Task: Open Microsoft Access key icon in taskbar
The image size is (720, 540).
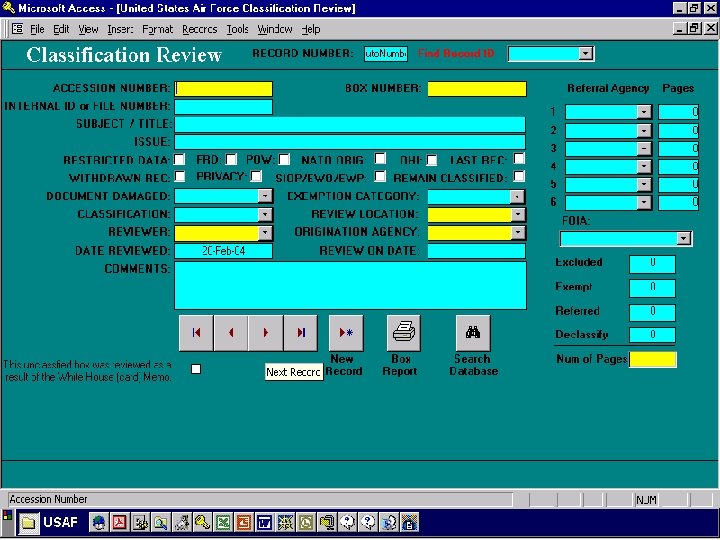Action: pyautogui.click(x=202, y=523)
